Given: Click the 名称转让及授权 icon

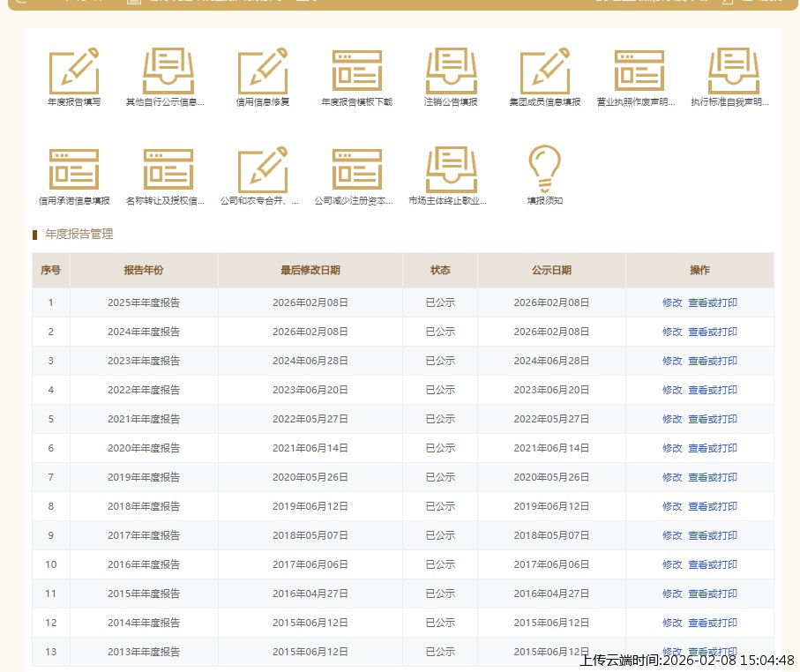Looking at the screenshot, I should pyautogui.click(x=168, y=170).
